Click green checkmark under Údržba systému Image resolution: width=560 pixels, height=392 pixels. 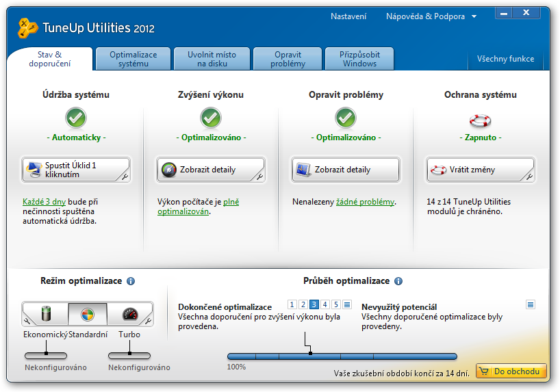click(76, 118)
